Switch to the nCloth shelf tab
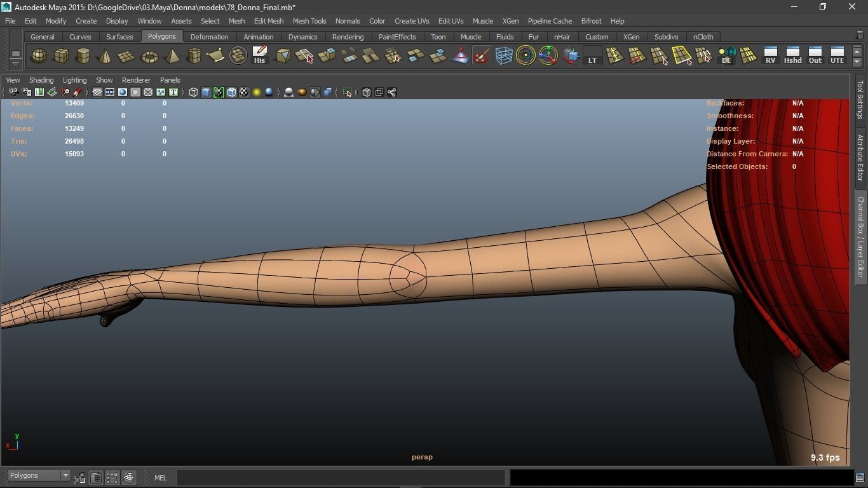868x488 pixels. click(703, 37)
